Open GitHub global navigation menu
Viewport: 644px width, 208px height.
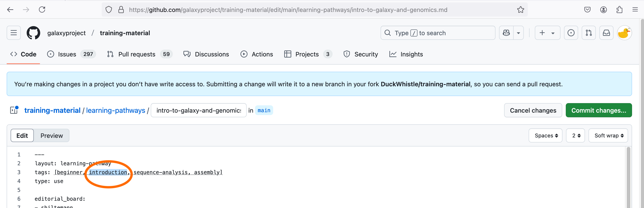point(14,33)
